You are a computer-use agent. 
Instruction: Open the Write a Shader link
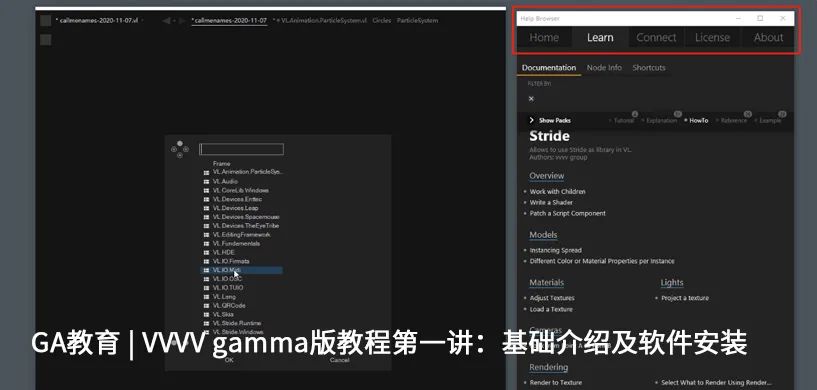coord(551,202)
